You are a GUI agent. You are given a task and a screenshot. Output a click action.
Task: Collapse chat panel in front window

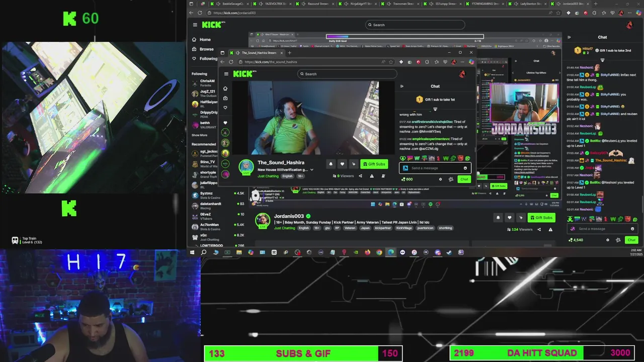[401, 86]
